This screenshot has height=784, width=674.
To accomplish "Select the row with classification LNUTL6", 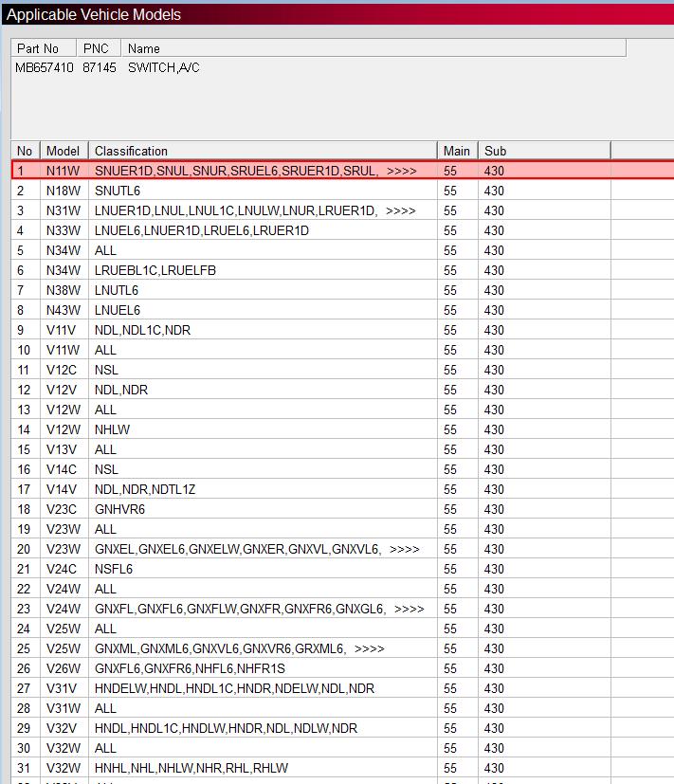I will click(117, 290).
